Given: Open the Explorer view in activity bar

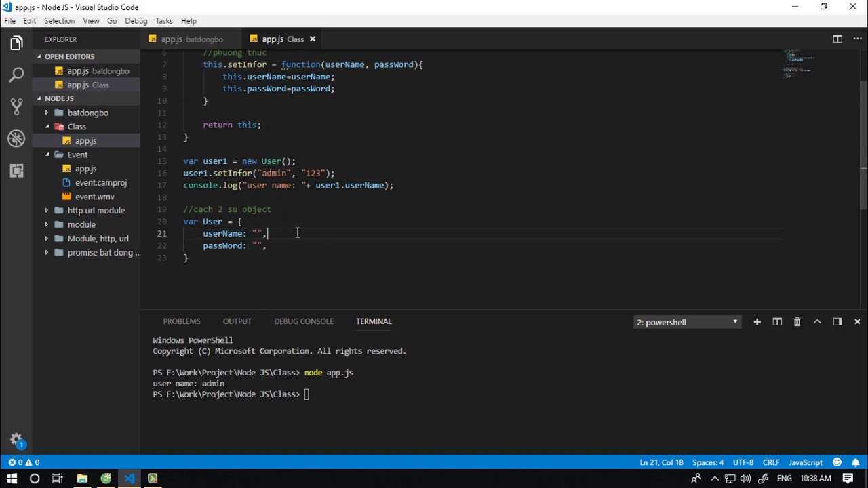Looking at the screenshot, I should click(16, 44).
